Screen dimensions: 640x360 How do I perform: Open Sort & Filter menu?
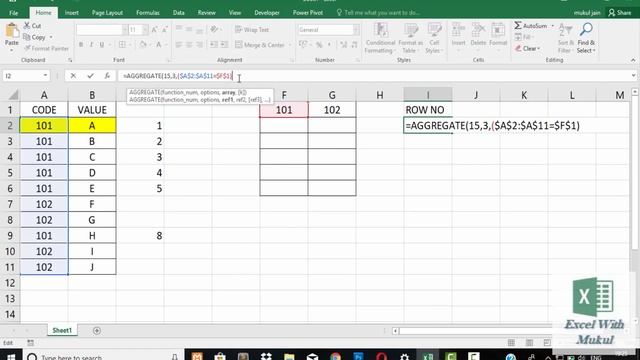click(565, 38)
